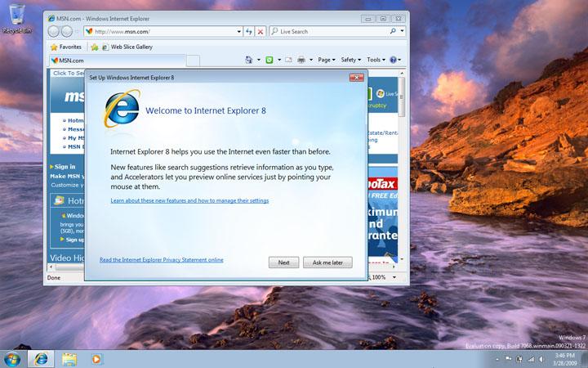Stop page loading with the red X
The image size is (588, 368).
click(x=261, y=32)
